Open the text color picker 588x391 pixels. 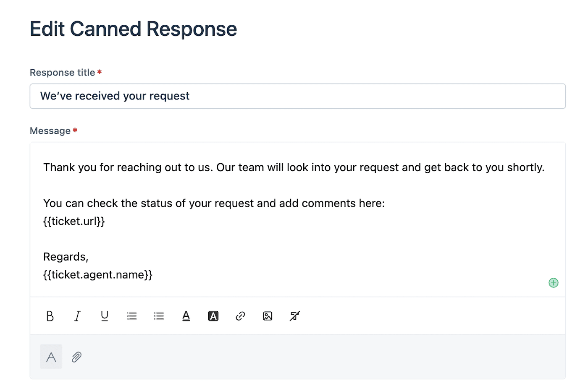tap(186, 316)
